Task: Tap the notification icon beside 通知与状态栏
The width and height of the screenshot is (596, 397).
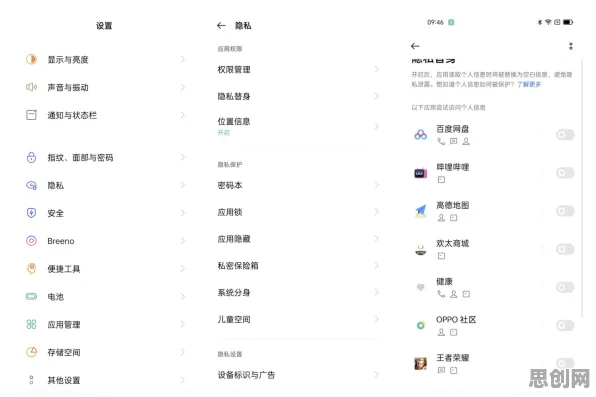Action: click(32, 115)
